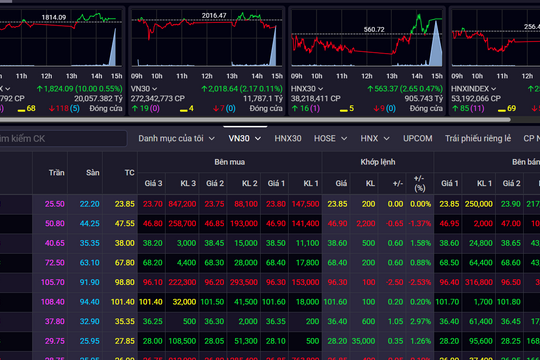Switch to the HNX30 tab

pyautogui.click(x=288, y=138)
